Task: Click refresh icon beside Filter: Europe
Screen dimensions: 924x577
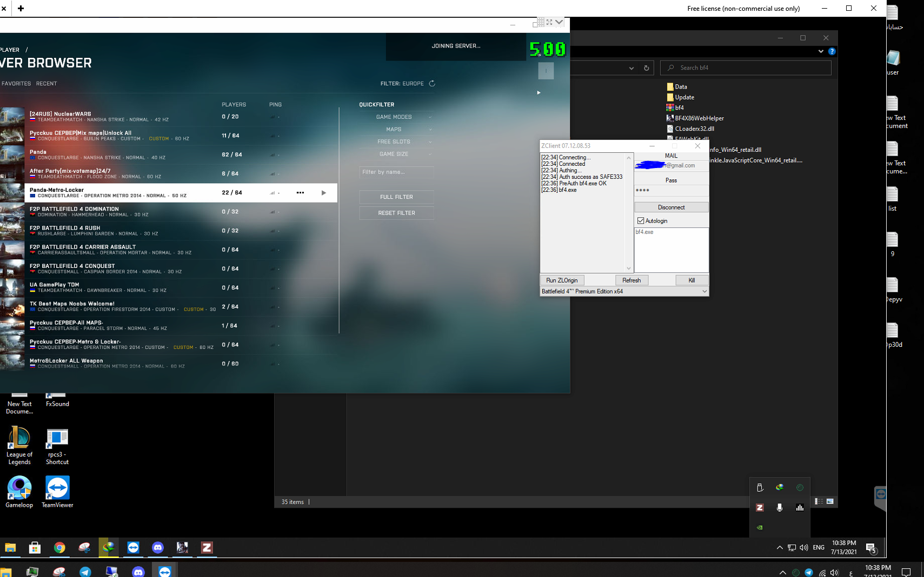Action: (x=432, y=83)
